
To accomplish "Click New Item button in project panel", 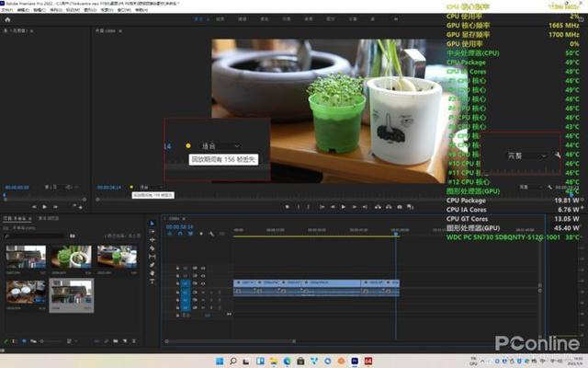I will point(125,341).
